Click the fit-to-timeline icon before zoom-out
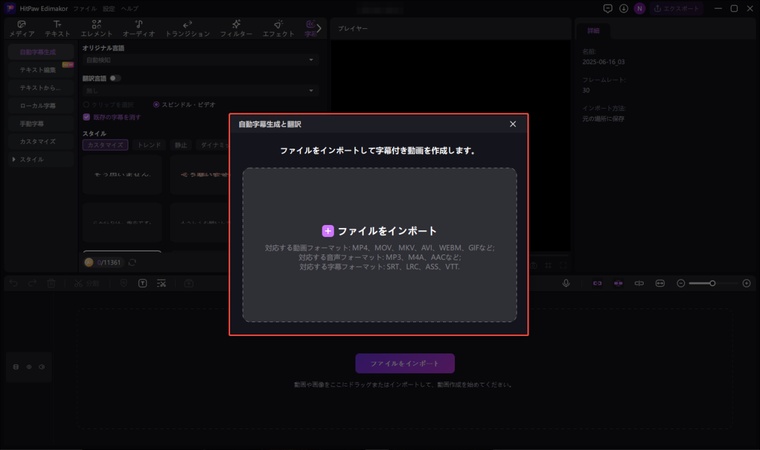Screen dimensions: 760x450 (660, 283)
